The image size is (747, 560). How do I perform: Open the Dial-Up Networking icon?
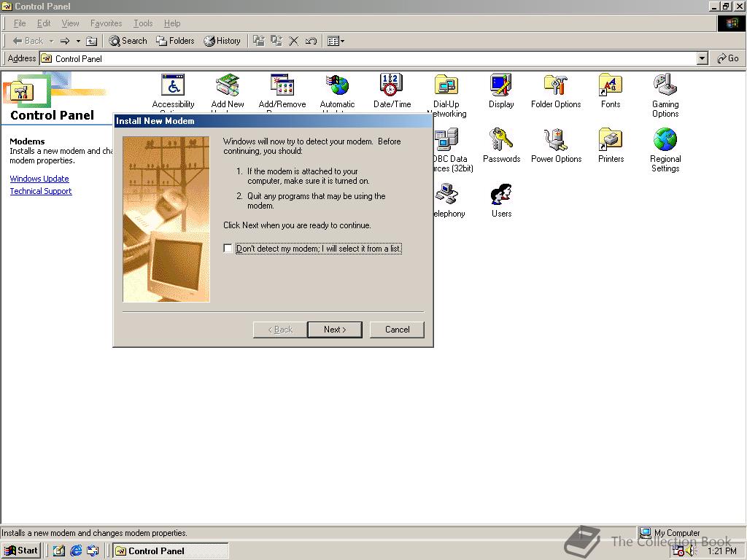446,86
